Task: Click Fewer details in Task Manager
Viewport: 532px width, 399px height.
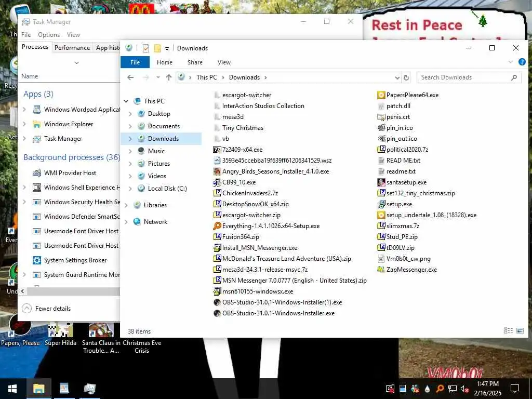Action: pyautogui.click(x=46, y=309)
